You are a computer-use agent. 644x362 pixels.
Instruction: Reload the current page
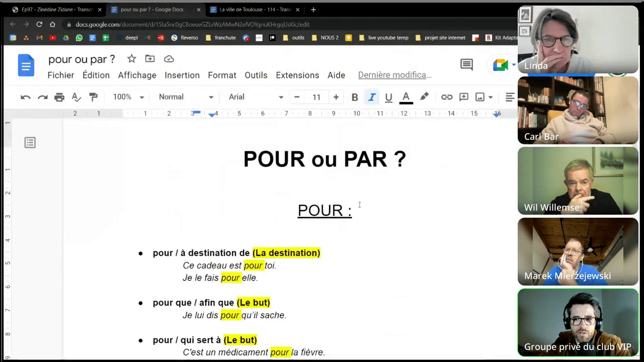[x=39, y=24]
